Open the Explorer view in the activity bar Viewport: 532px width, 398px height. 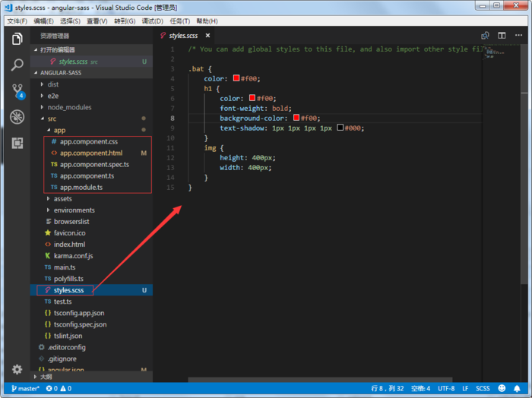pos(17,39)
